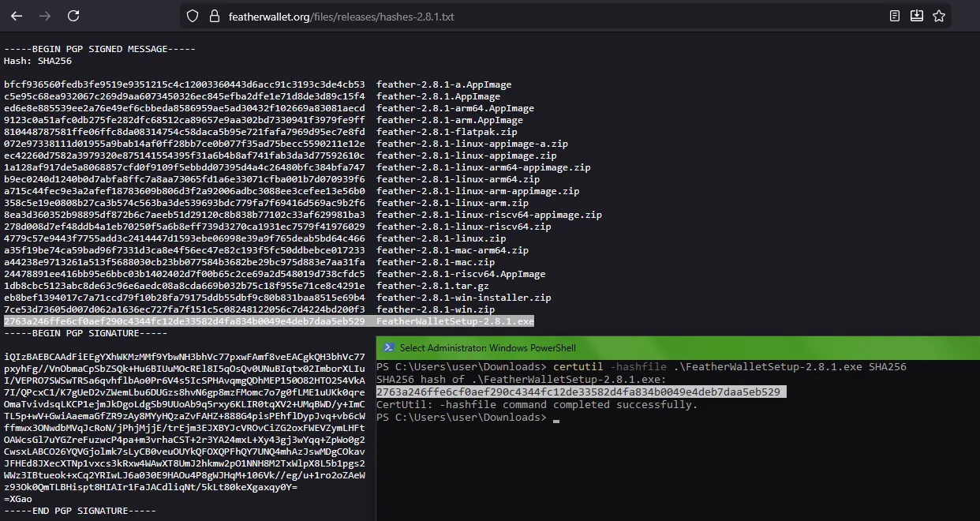Click the 'Hash: SHA256' header line
The width and height of the screenshot is (980, 521).
(x=38, y=61)
